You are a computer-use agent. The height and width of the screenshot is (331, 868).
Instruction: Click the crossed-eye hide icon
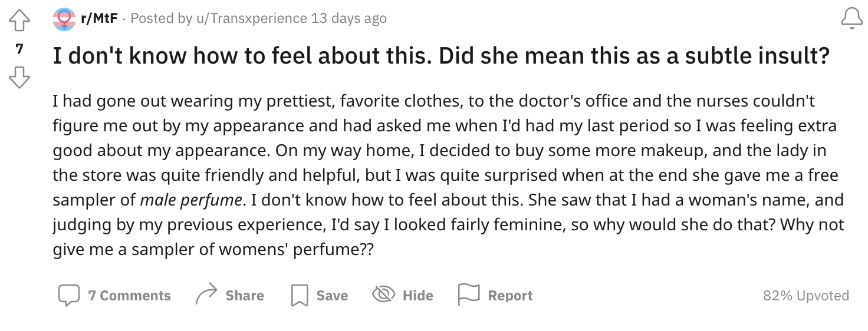click(x=383, y=294)
